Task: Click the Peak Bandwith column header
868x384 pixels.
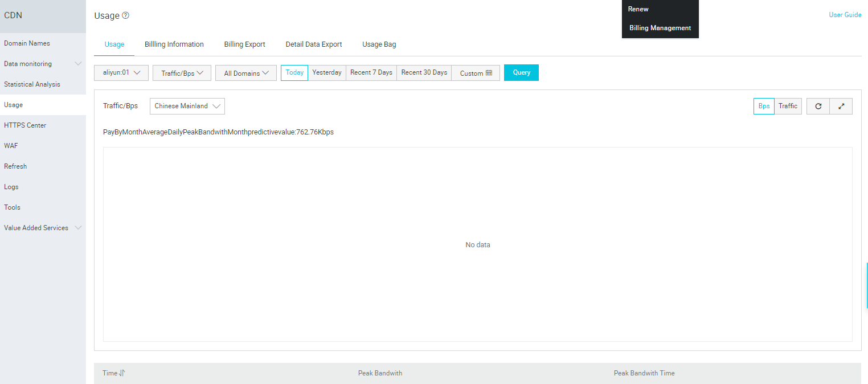Action: 380,373
